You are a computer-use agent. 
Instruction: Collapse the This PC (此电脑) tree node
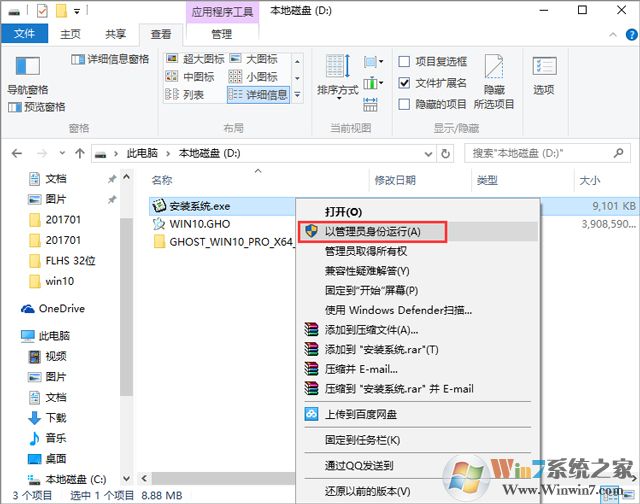point(12,337)
